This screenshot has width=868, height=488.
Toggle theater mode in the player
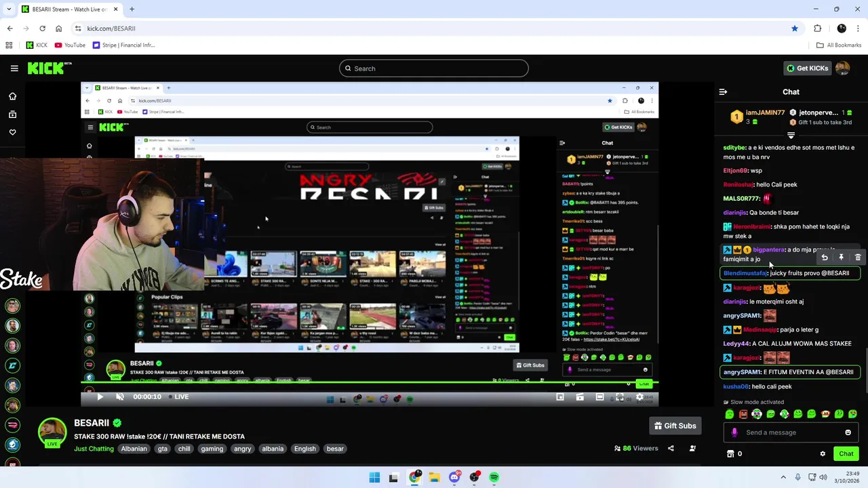pyautogui.click(x=599, y=397)
